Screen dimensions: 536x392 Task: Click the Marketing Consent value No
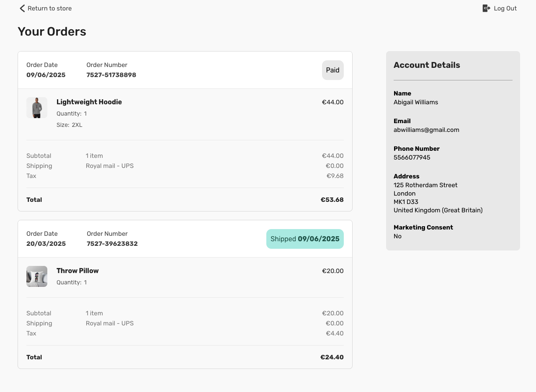tap(397, 236)
